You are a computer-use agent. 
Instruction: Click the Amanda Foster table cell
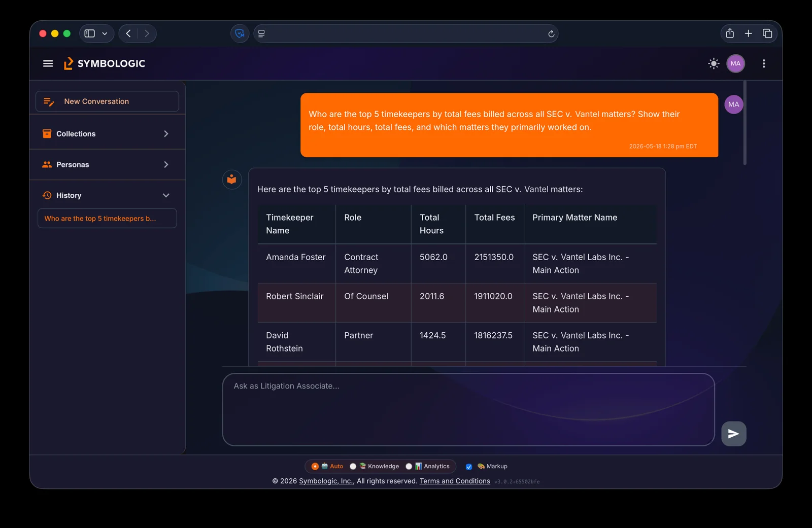click(296, 264)
